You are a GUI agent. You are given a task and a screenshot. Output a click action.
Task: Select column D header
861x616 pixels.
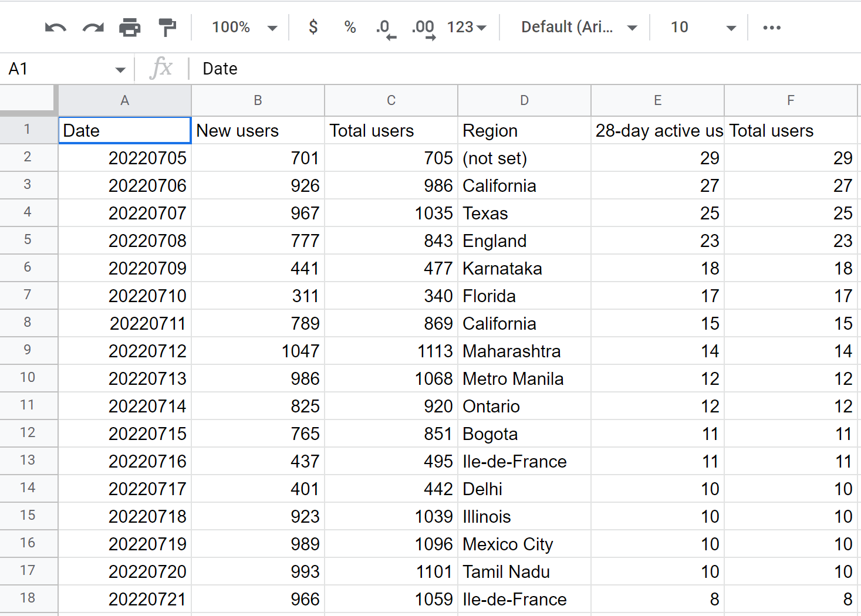click(524, 101)
